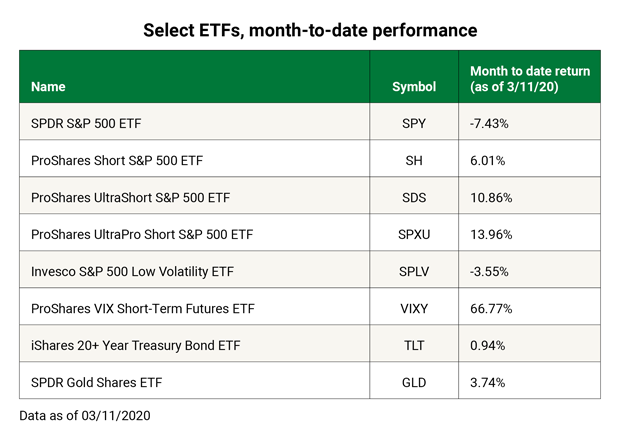Click the 66.77% return value
Image resolution: width=619 pixels, height=439 pixels.
492,309
